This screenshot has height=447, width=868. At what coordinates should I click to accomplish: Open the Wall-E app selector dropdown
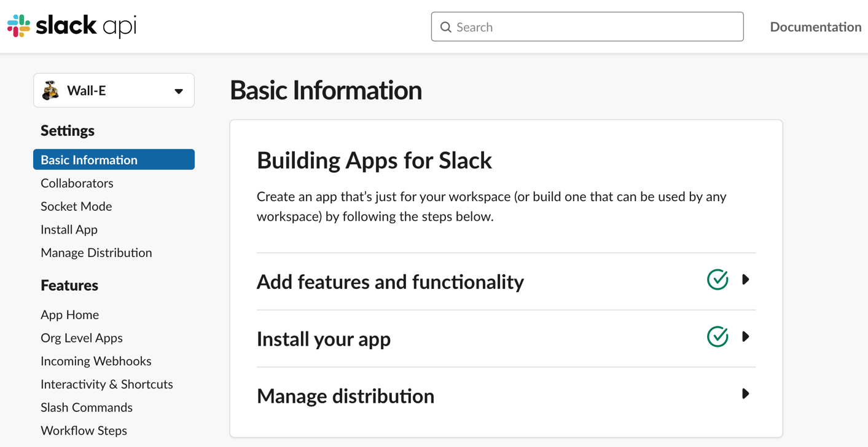pos(114,90)
